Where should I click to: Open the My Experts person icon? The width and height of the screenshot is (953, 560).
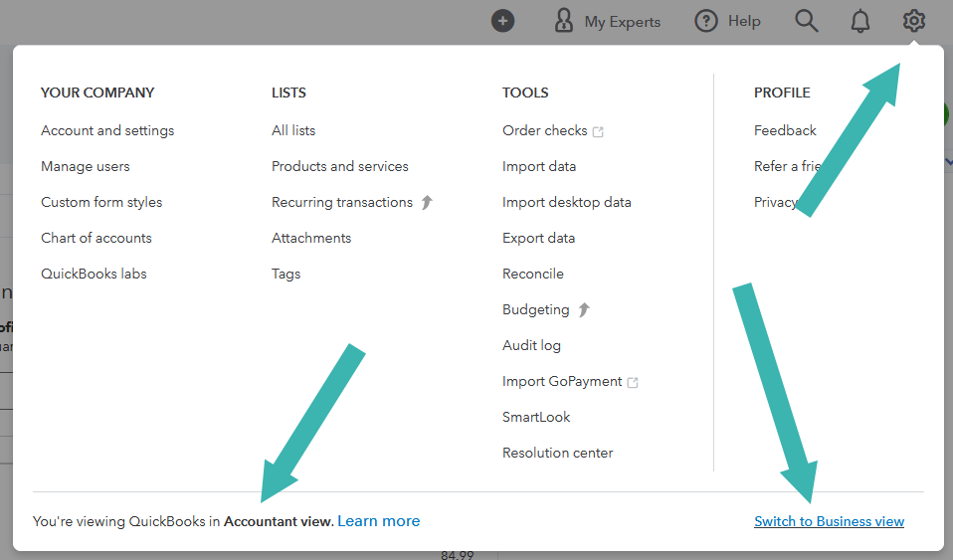(563, 21)
